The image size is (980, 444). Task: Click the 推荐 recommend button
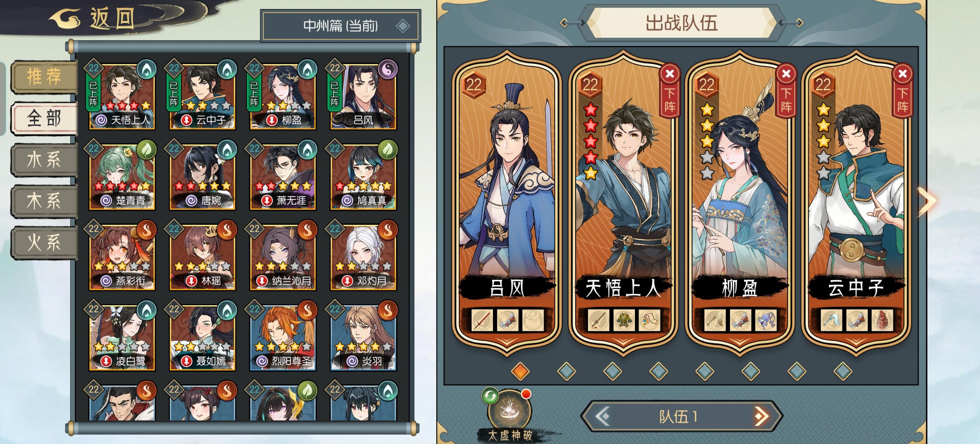(44, 77)
